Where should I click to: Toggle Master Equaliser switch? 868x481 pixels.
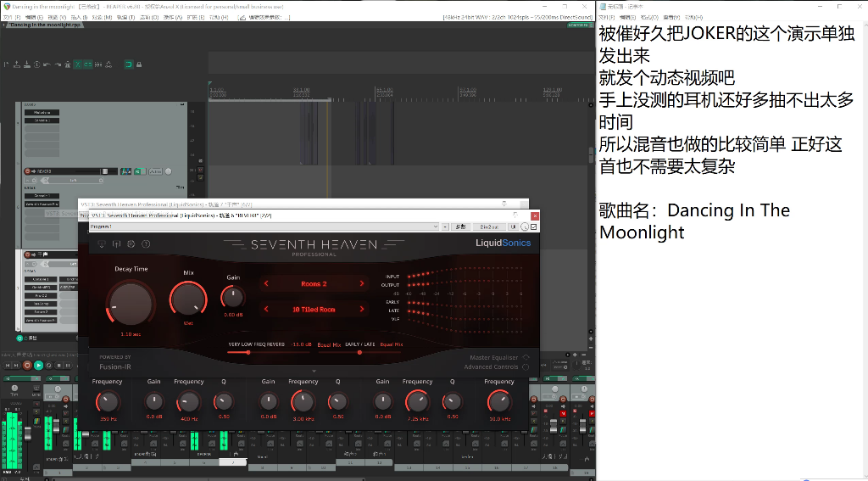tap(526, 357)
